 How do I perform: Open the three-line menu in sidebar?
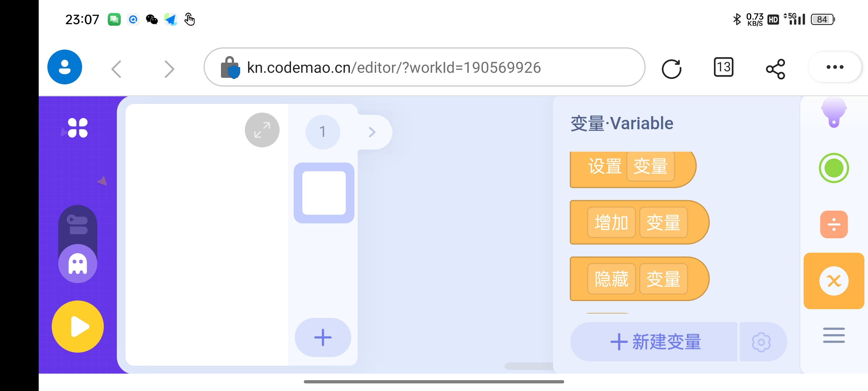coord(834,335)
